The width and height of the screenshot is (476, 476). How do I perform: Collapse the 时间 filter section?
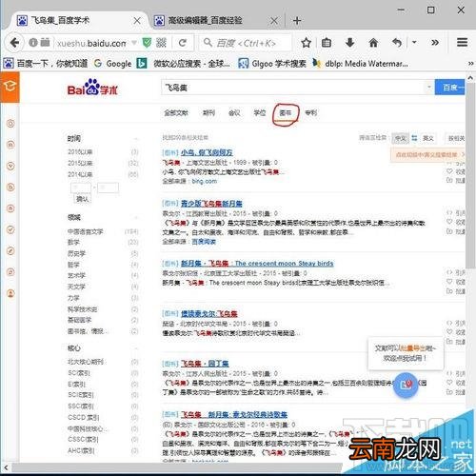pyautogui.click(x=135, y=139)
